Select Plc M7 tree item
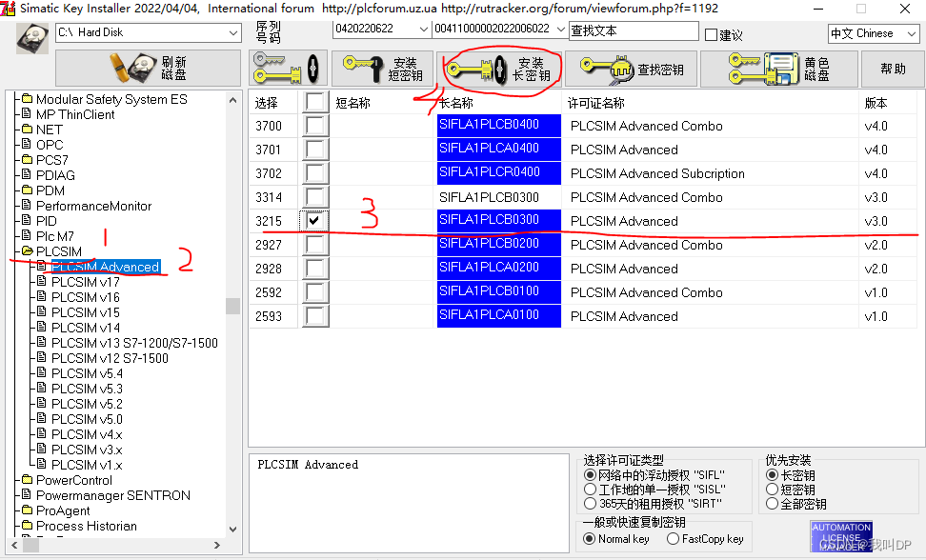926x560 pixels. pyautogui.click(x=55, y=236)
